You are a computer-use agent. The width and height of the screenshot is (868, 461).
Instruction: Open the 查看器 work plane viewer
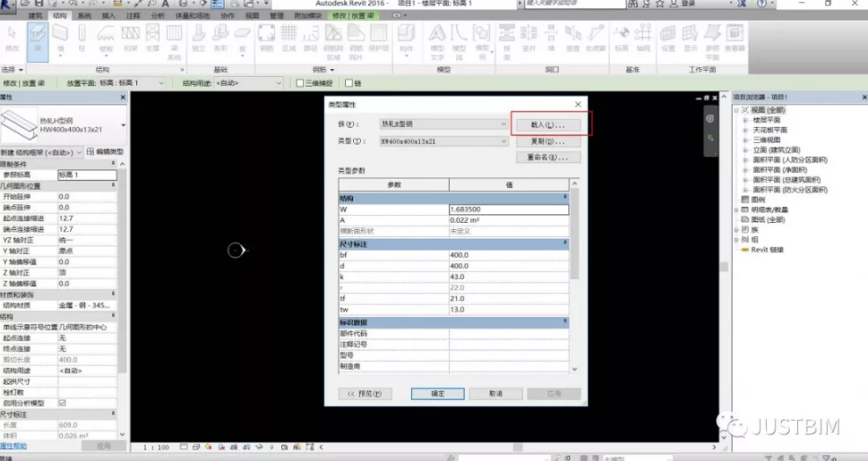point(735,38)
